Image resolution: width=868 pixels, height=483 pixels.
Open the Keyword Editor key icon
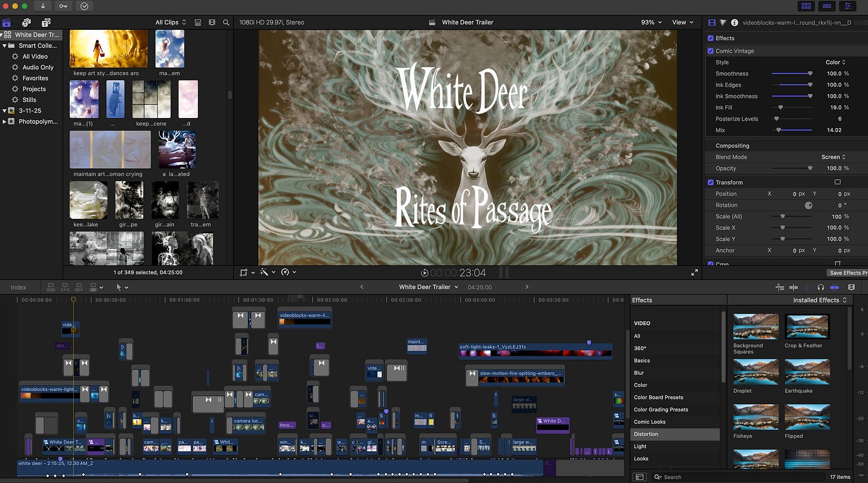[63, 6]
